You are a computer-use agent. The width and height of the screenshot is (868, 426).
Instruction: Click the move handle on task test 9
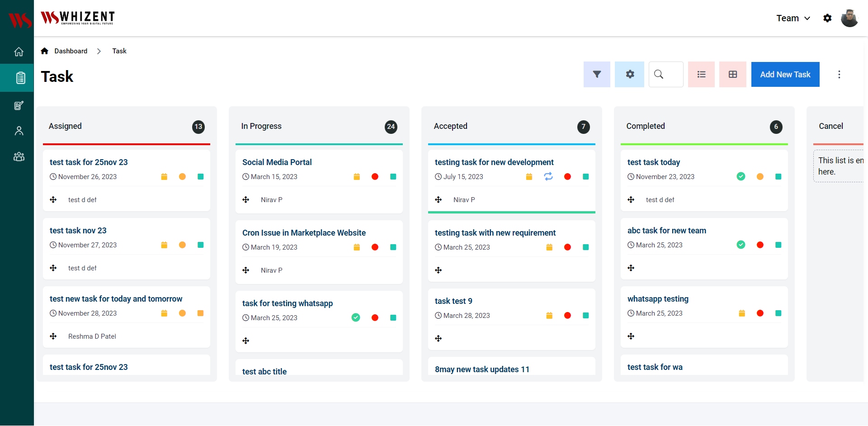tap(439, 338)
